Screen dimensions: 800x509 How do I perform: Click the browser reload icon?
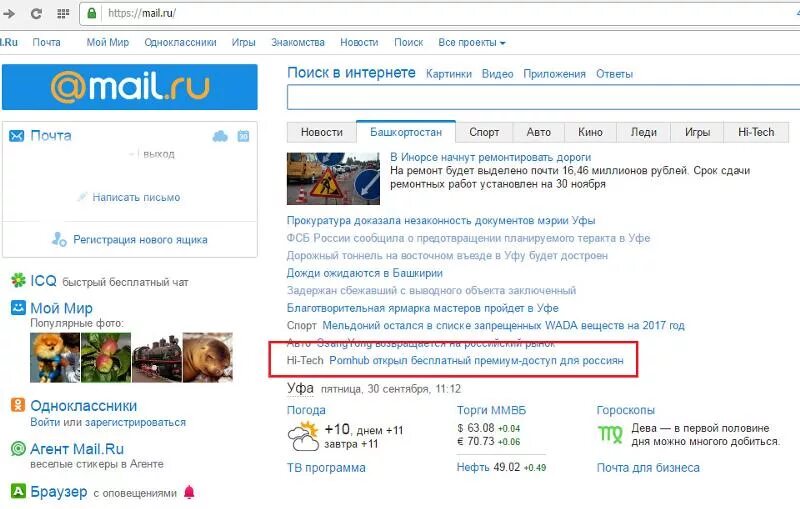tap(36, 13)
